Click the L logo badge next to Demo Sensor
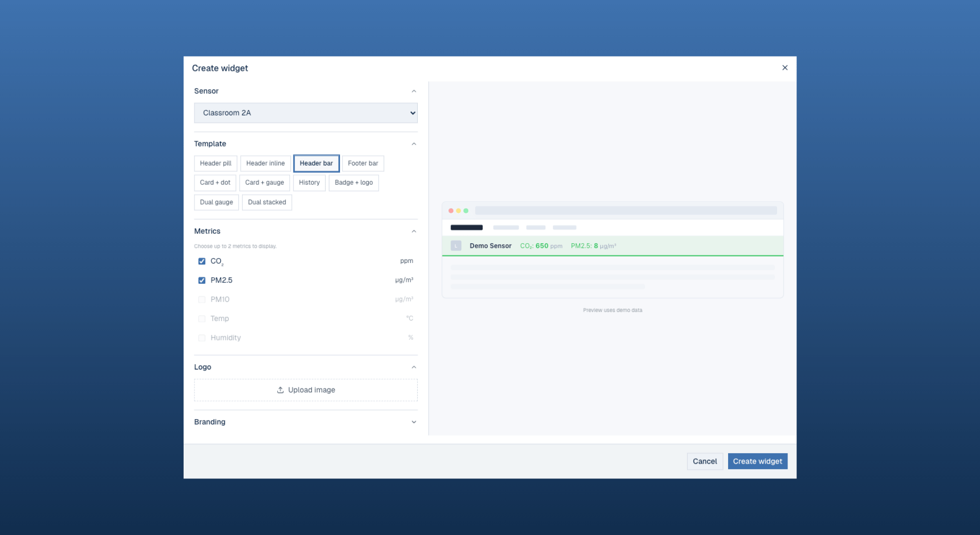 (455, 245)
